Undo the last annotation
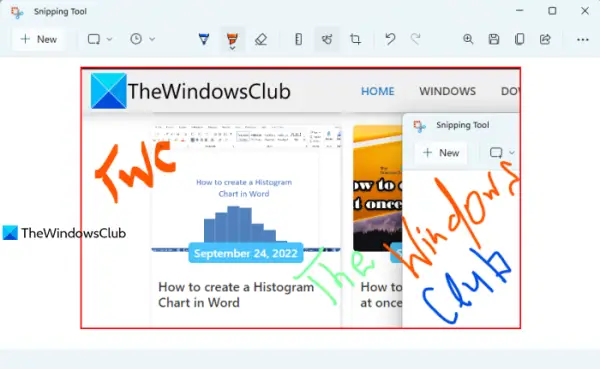The width and height of the screenshot is (600, 369). tap(390, 39)
